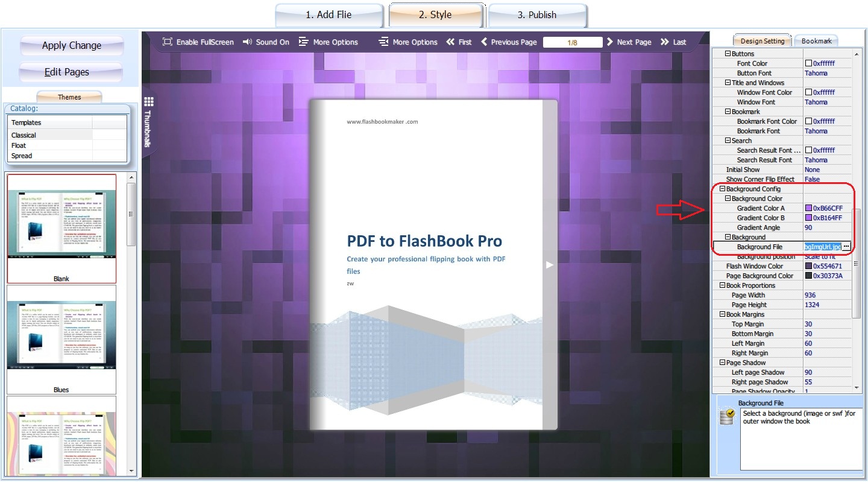Screen dimensions: 868x482
Task: Click the Page Background Color swatch
Action: [808, 276]
